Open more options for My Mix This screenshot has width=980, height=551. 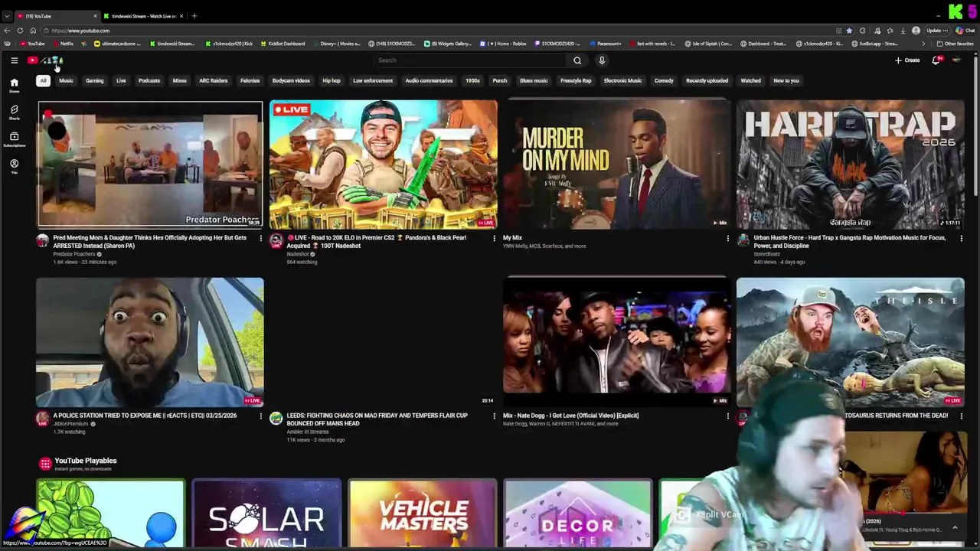(727, 238)
